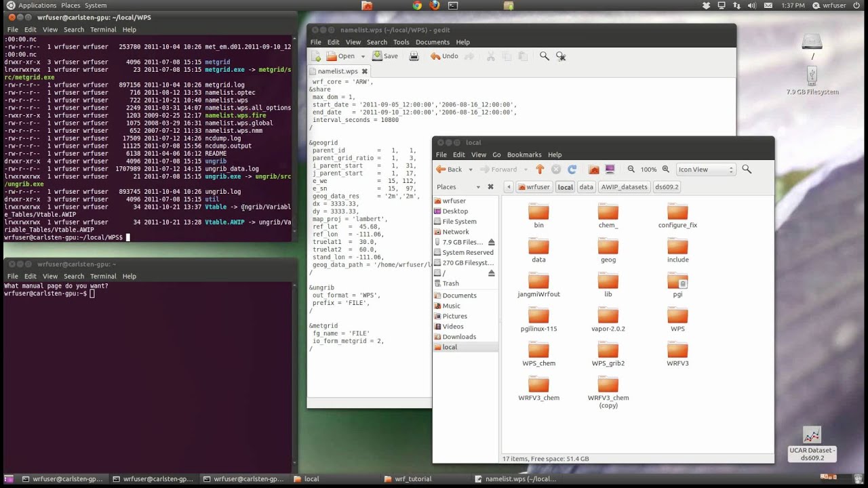Open the Tools menu in gedit
868x488 pixels.
(401, 42)
